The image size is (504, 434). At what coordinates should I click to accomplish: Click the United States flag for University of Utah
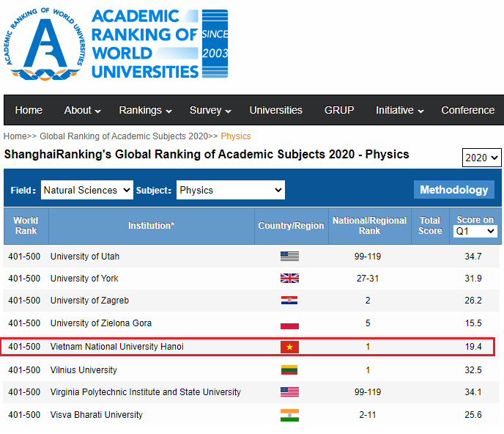point(289,257)
